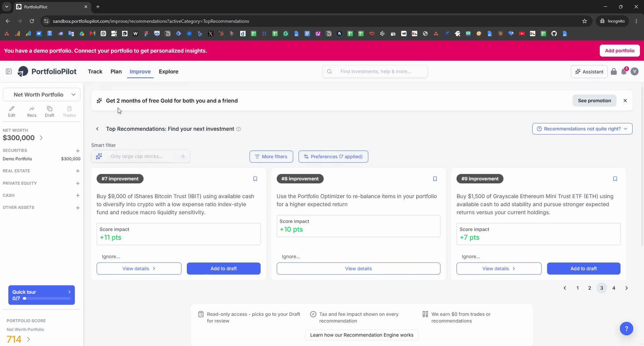Go to recommendations page 4

click(x=614, y=288)
